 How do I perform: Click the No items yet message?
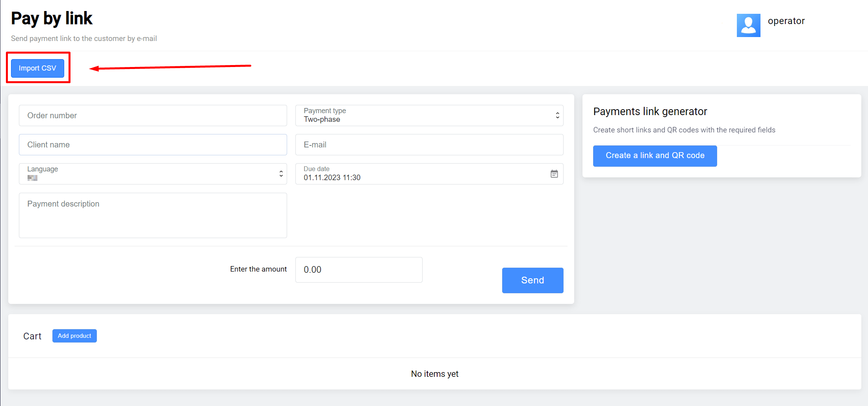click(x=434, y=374)
